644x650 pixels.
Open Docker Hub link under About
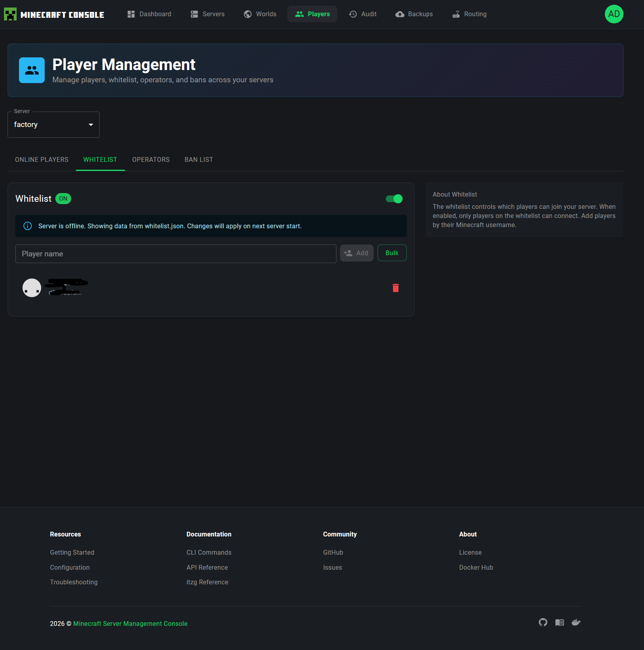coord(476,567)
